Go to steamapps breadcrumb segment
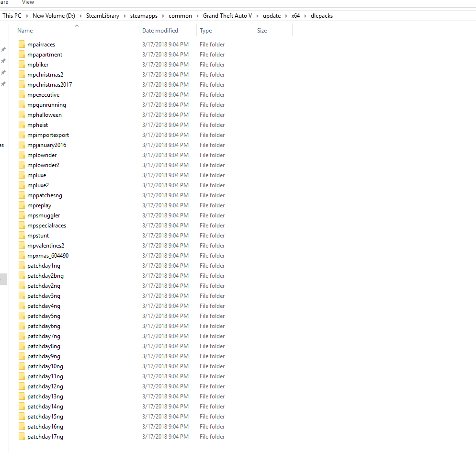The image size is (476, 453). (x=144, y=16)
